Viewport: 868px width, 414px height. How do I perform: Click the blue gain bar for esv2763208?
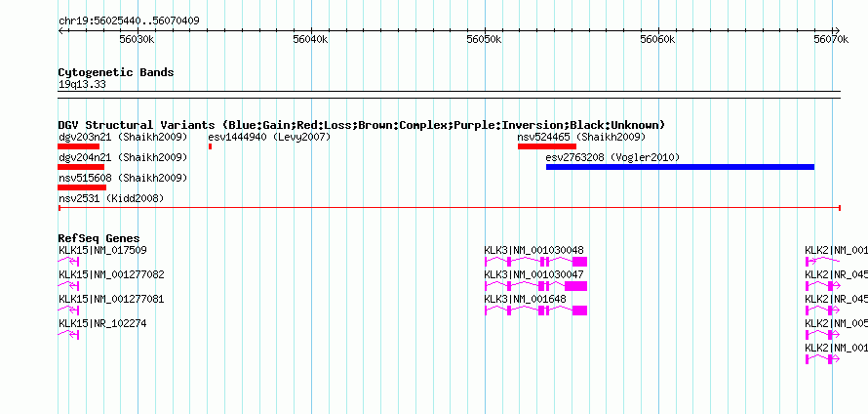tap(681, 167)
